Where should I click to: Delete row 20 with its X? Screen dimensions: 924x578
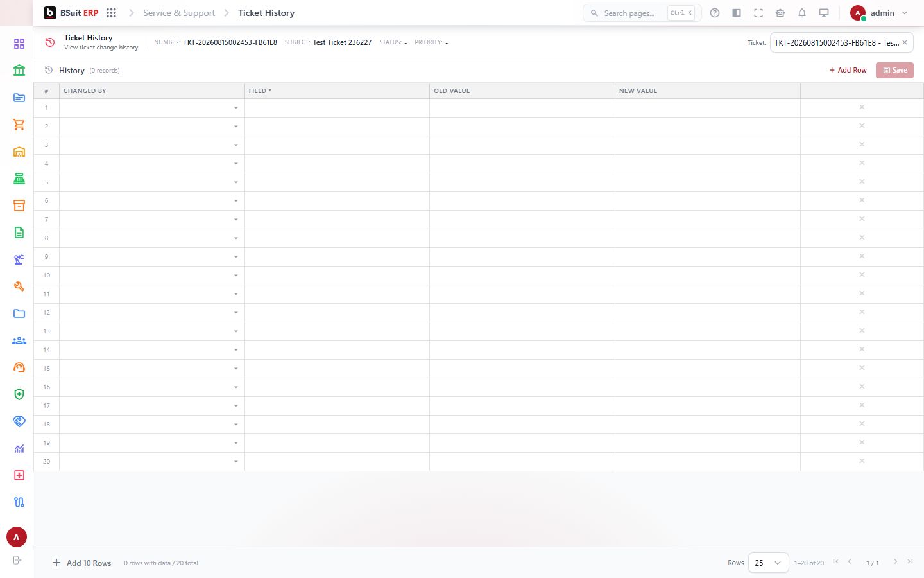point(862,461)
